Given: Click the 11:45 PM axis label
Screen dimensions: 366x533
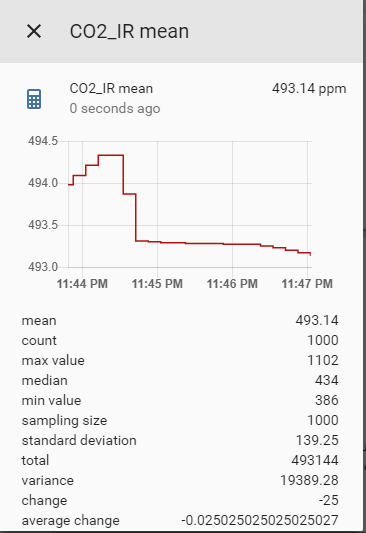Looking at the screenshot, I should pos(157,283).
